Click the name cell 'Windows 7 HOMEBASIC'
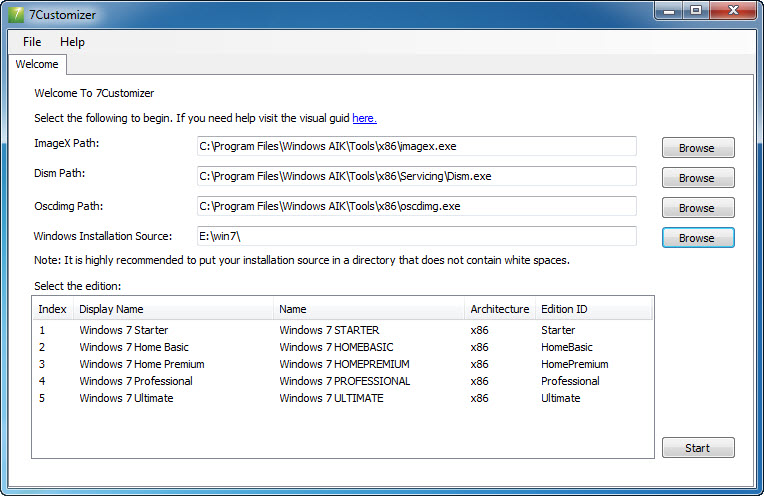Screen dimensions: 764x496 (336, 347)
